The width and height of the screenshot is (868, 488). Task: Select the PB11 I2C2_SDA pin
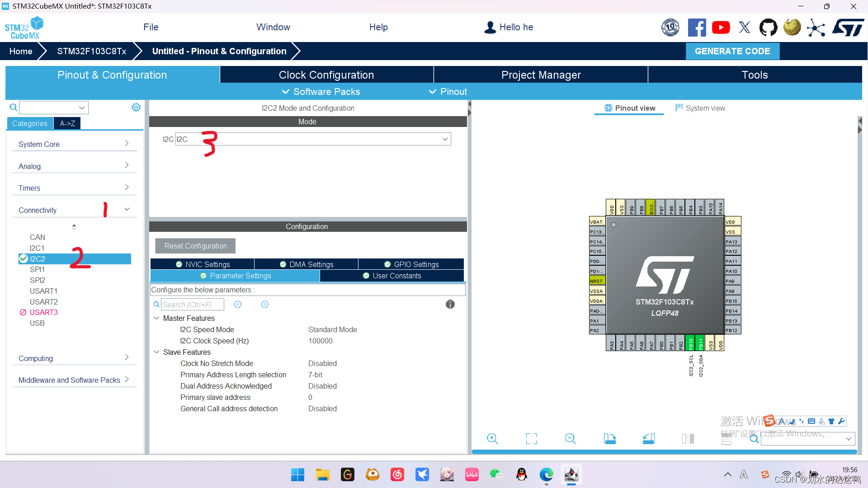tap(700, 343)
